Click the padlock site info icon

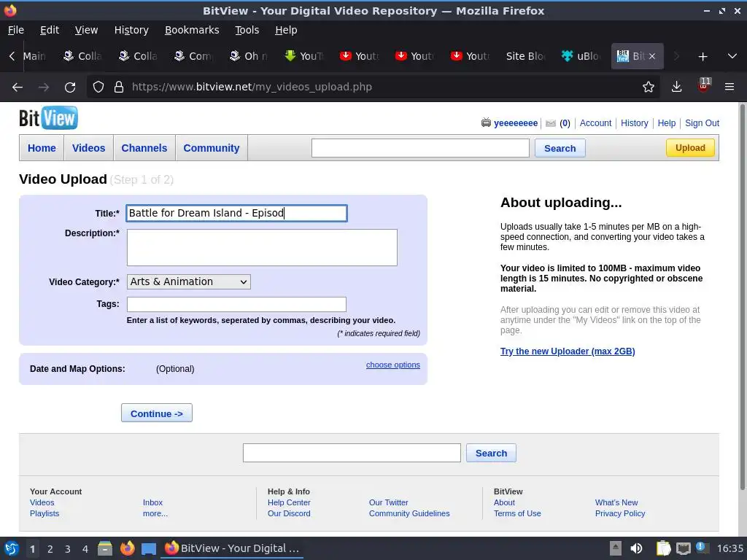pyautogui.click(x=119, y=87)
